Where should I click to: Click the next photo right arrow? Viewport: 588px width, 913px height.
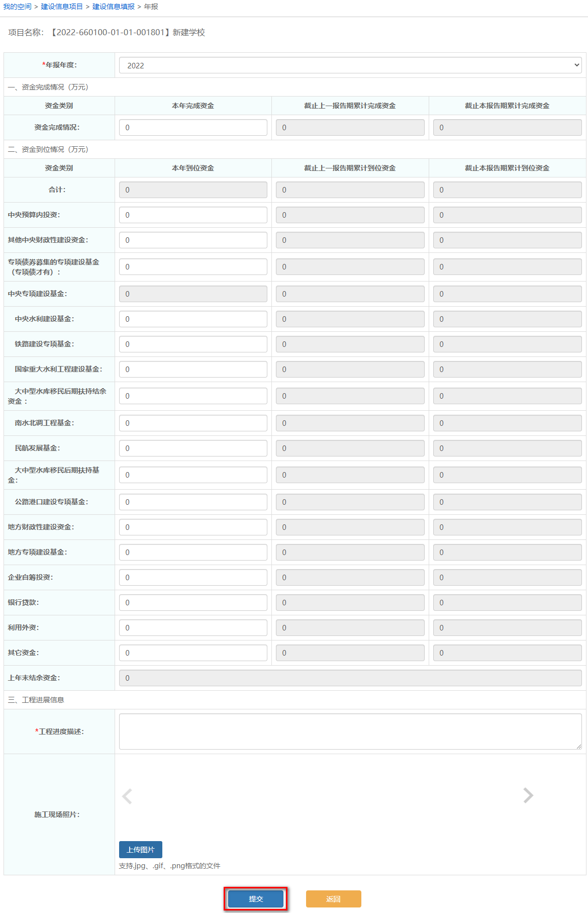[x=528, y=795]
